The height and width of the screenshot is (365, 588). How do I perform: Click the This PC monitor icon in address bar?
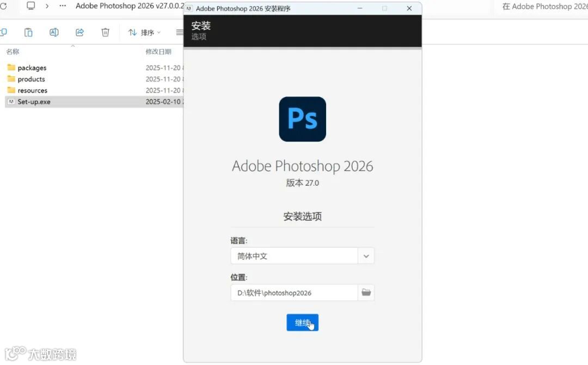click(x=30, y=5)
